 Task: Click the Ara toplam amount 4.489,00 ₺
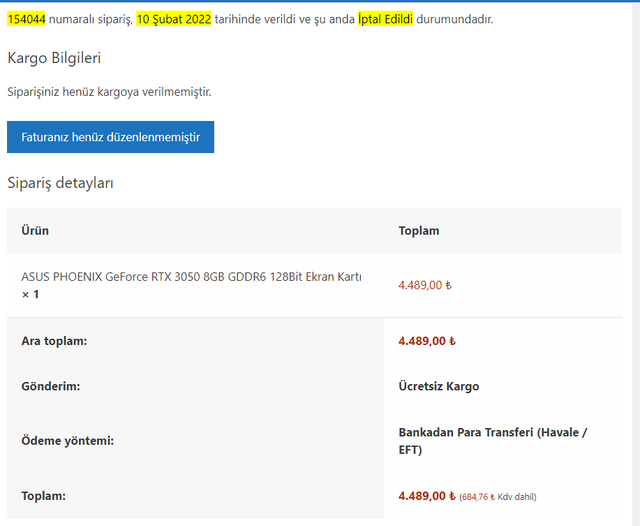point(427,341)
